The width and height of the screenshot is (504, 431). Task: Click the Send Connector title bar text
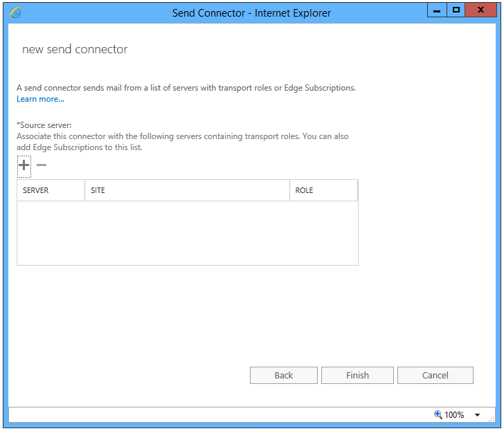251,13
